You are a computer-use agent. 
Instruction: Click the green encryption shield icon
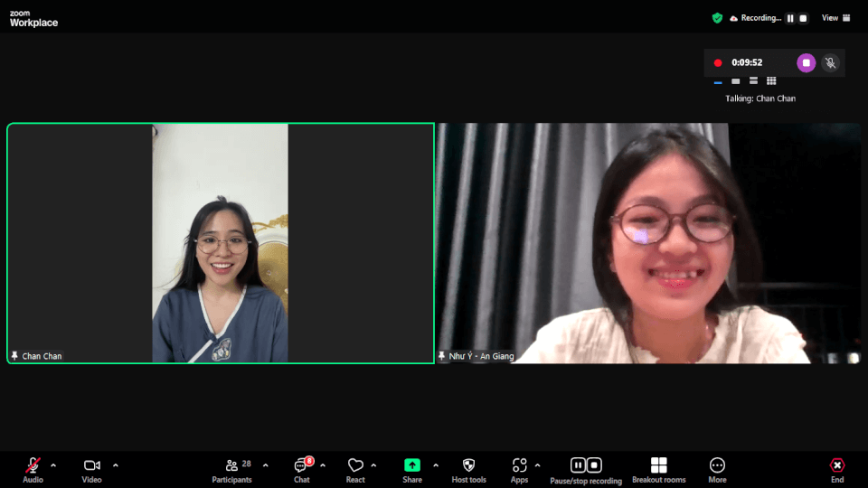coord(717,18)
